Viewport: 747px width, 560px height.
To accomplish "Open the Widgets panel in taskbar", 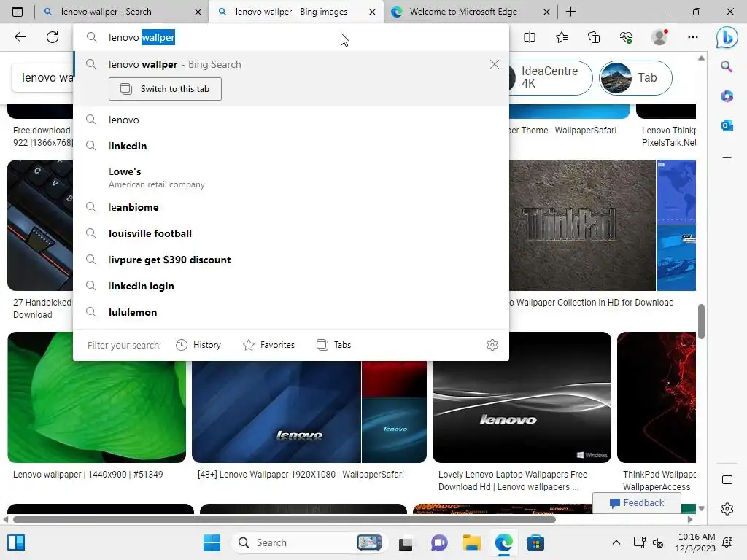I will pyautogui.click(x=16, y=542).
